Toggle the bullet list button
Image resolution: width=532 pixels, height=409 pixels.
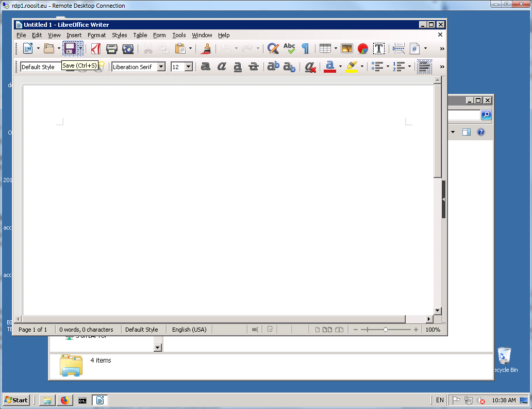pos(377,67)
